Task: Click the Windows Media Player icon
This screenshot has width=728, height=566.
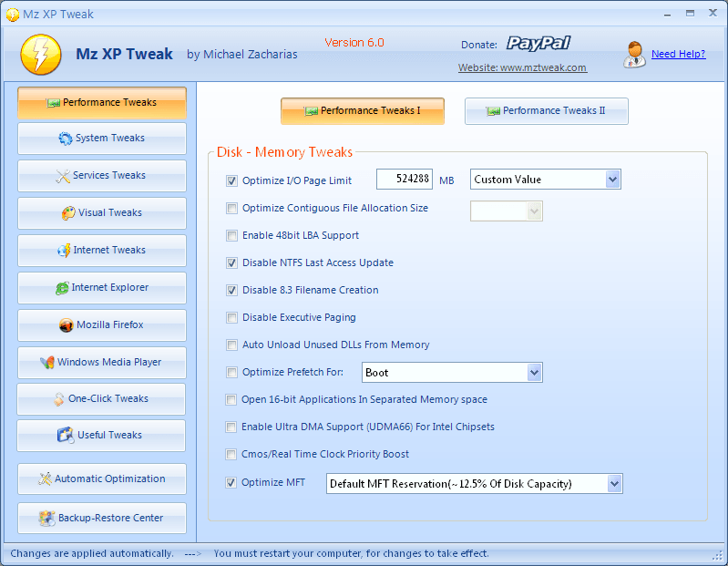Action: 46,362
